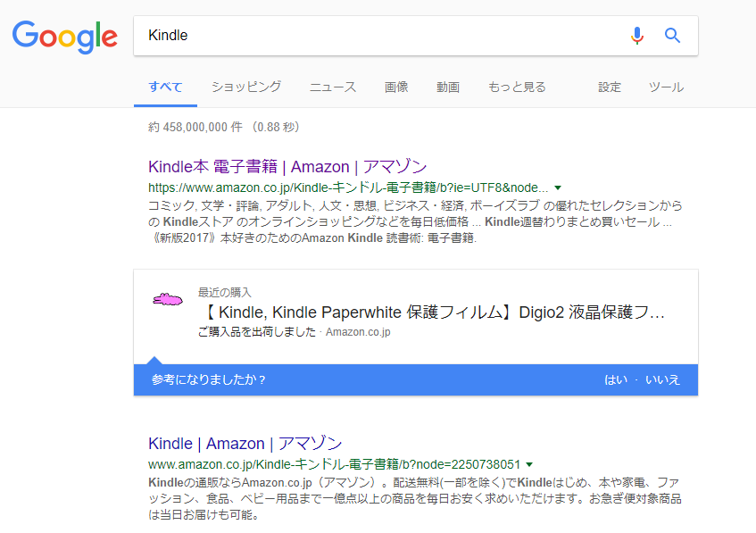Viewport: 756px width, 533px height.
Task: Open recent purchase Digio2 液晶保護 title
Action: (433, 312)
